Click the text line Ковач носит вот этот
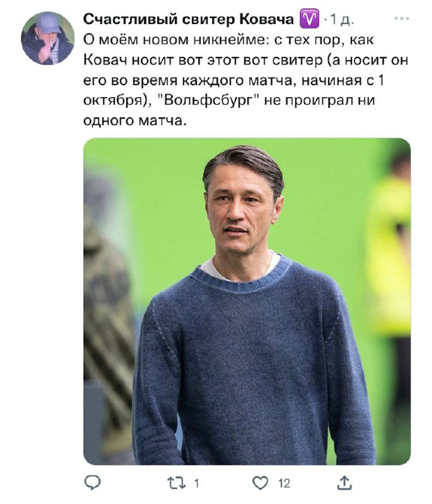 tap(246, 60)
